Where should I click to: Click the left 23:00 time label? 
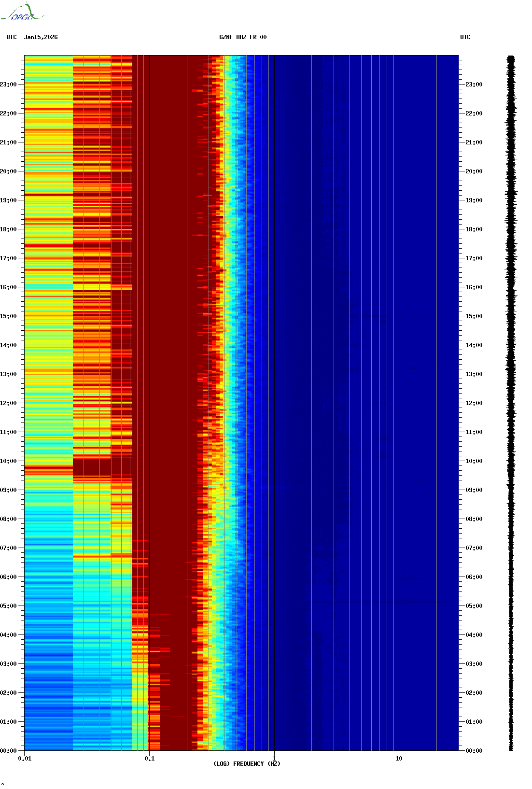8,85
